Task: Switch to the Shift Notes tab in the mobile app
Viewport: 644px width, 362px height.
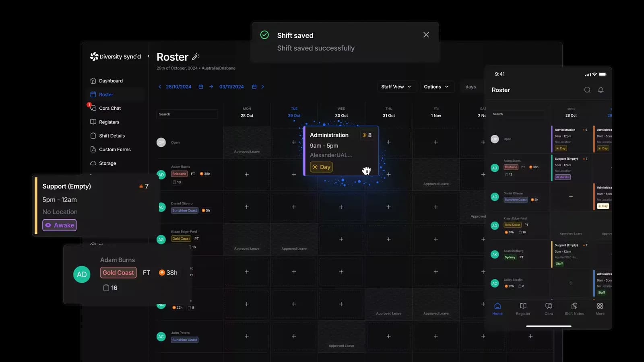Action: pyautogui.click(x=574, y=309)
